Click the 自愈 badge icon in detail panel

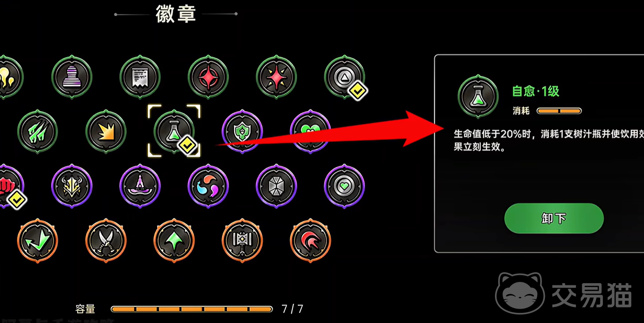point(478,97)
